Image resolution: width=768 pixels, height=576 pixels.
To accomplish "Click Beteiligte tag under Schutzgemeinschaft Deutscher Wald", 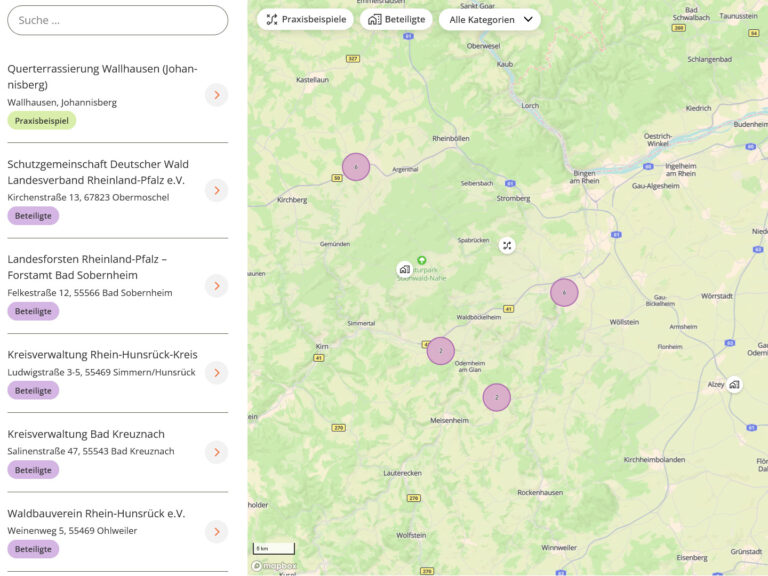I will [x=33, y=216].
